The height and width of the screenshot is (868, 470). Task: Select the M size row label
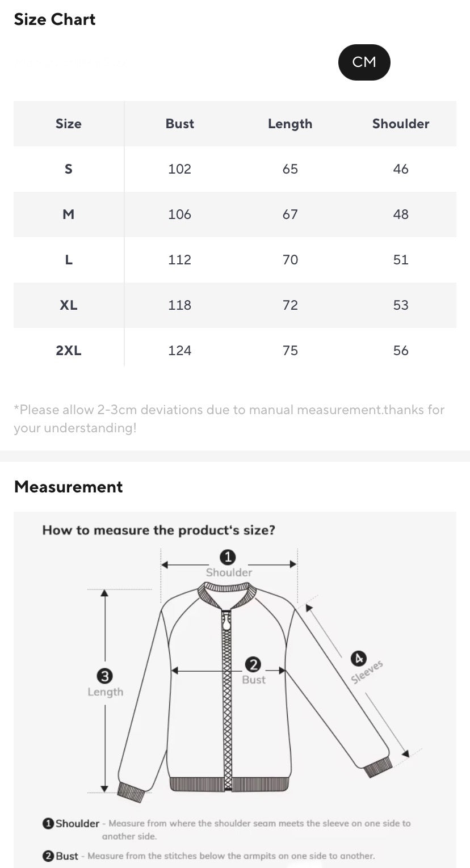[x=68, y=214]
